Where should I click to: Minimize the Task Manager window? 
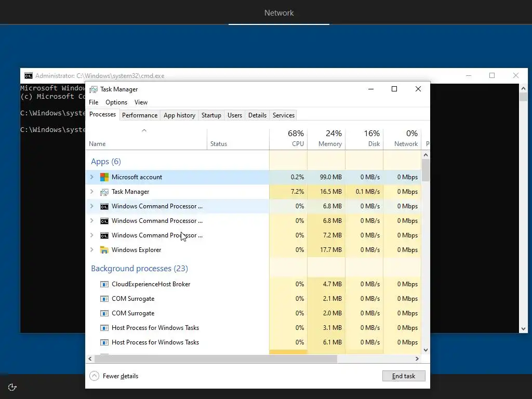[371, 89]
